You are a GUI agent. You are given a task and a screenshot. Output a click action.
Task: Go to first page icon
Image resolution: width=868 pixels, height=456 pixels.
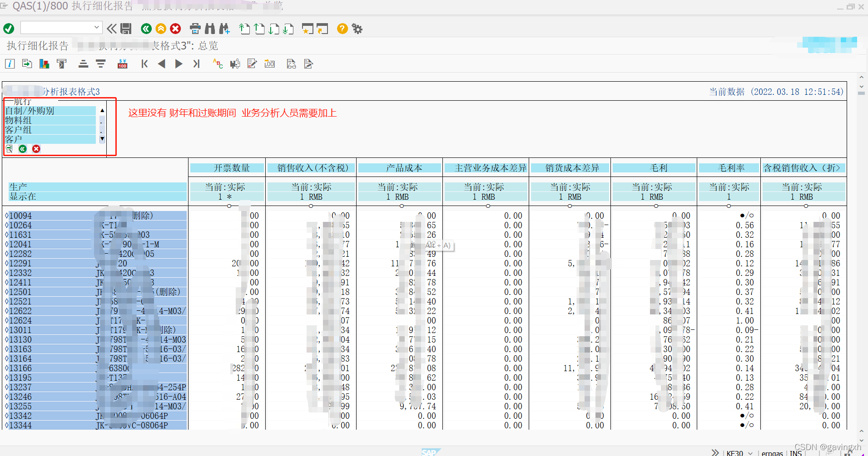click(x=244, y=29)
